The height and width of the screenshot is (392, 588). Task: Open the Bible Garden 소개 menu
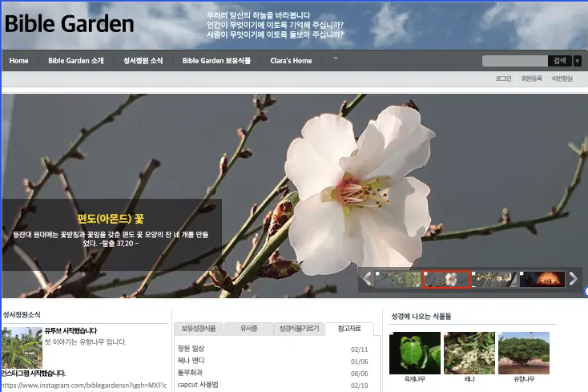click(x=76, y=61)
